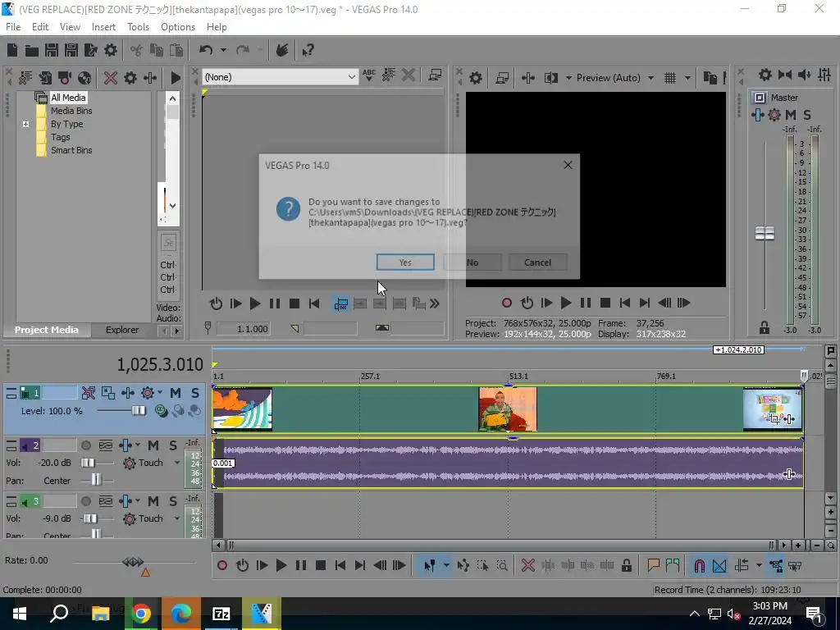Click the Master Bus settings gear icon

pos(765,75)
